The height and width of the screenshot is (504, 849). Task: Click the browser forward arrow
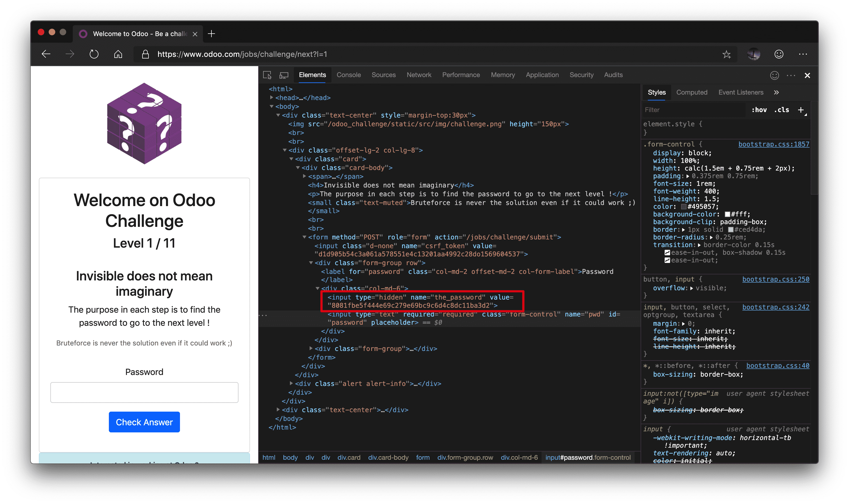point(70,54)
